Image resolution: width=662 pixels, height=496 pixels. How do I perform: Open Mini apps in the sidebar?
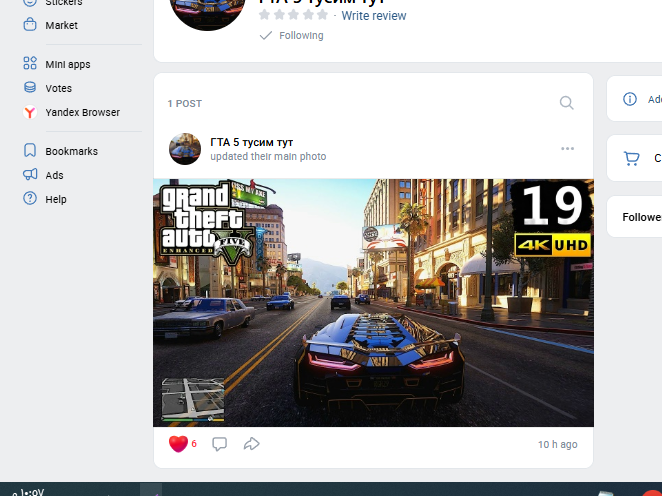click(x=68, y=64)
